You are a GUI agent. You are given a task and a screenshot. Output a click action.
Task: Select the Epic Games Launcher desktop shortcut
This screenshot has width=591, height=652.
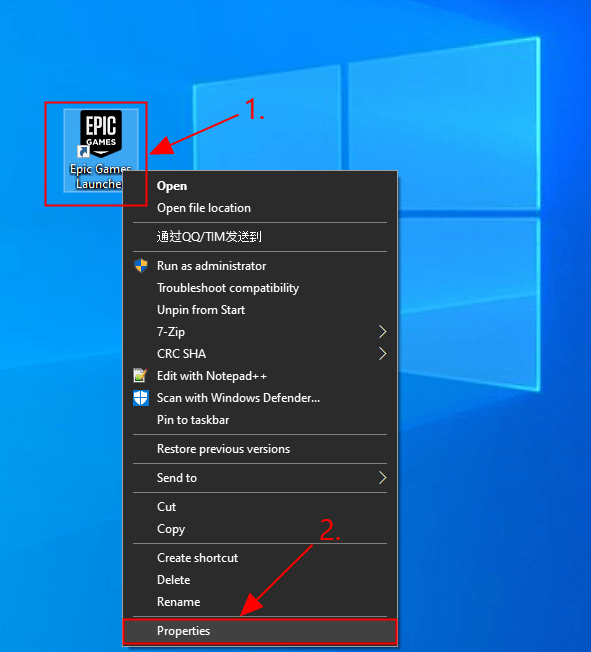point(101,150)
